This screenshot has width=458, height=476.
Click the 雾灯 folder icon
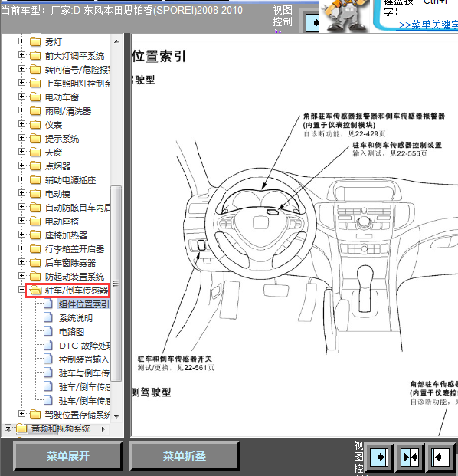pyautogui.click(x=35, y=41)
